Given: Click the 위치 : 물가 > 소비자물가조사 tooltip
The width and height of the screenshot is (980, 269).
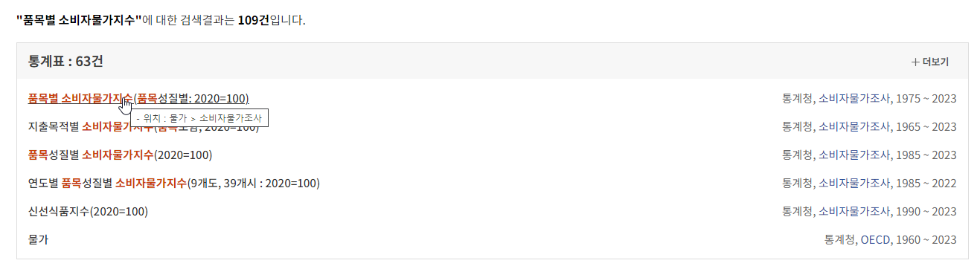Looking at the screenshot, I should pos(199,118).
